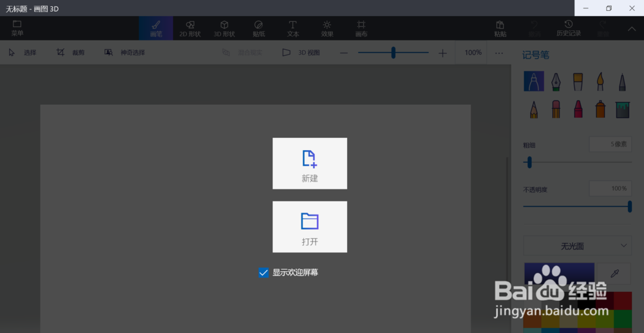Open the 效果 effects tab
The image size is (644, 333).
coord(327,28)
